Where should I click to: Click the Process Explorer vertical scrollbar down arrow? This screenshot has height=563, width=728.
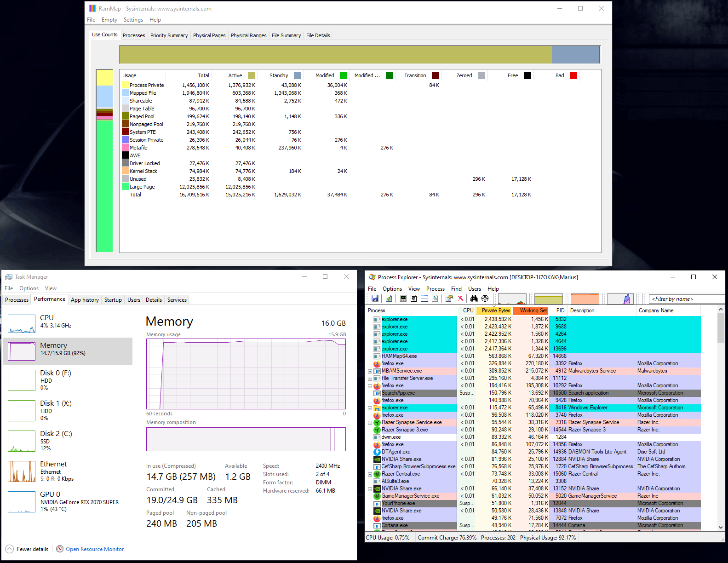pyautogui.click(x=721, y=528)
